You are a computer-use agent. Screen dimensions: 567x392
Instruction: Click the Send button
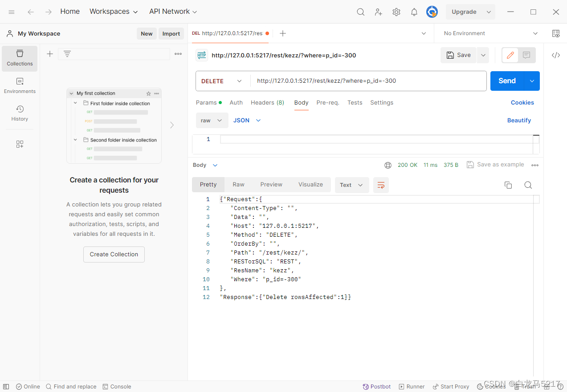pos(507,81)
